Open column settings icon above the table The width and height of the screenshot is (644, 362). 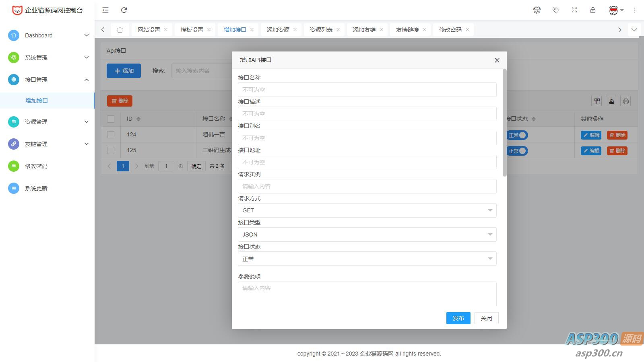[597, 101]
